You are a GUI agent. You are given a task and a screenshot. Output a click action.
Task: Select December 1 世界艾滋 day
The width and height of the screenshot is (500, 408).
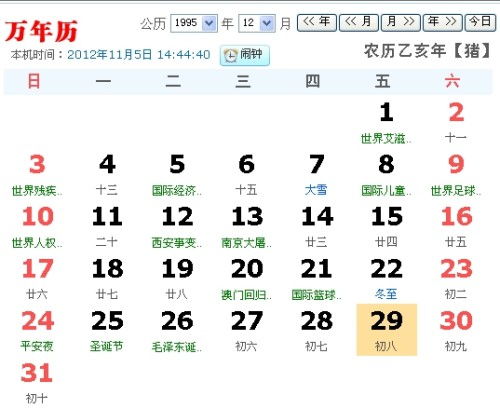tap(387, 123)
